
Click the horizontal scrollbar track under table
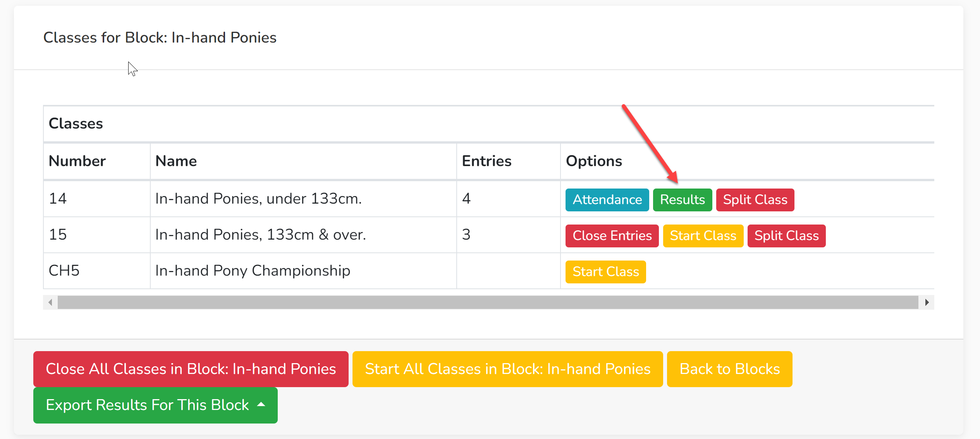coord(488,302)
